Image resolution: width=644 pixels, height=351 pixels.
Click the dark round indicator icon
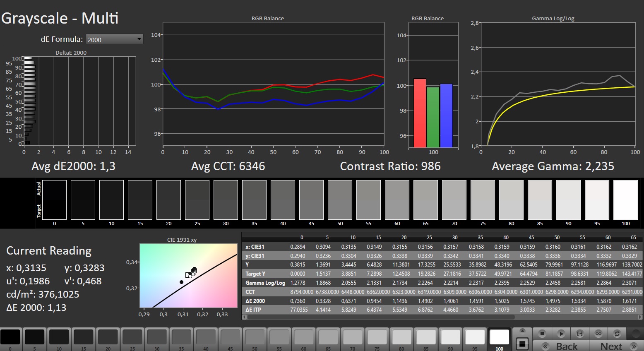coord(635,333)
